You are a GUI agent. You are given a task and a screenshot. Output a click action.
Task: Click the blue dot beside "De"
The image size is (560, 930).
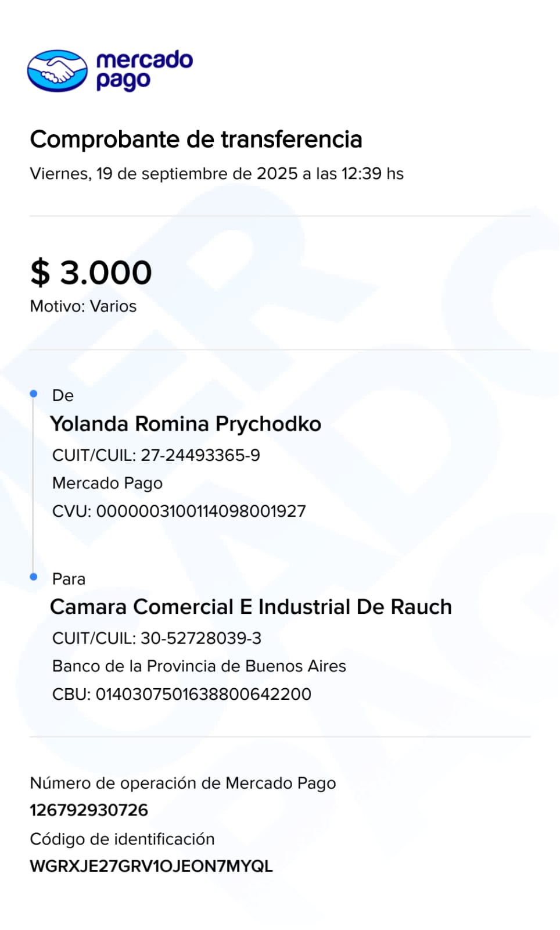click(x=34, y=394)
